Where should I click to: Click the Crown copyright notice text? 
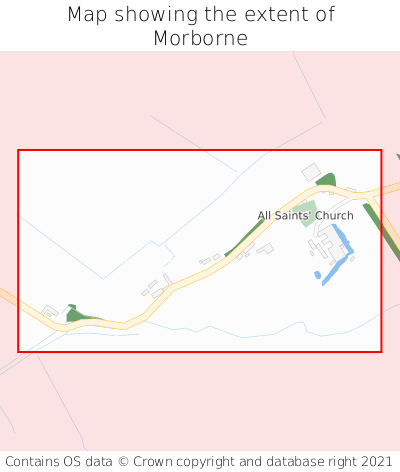click(x=199, y=462)
